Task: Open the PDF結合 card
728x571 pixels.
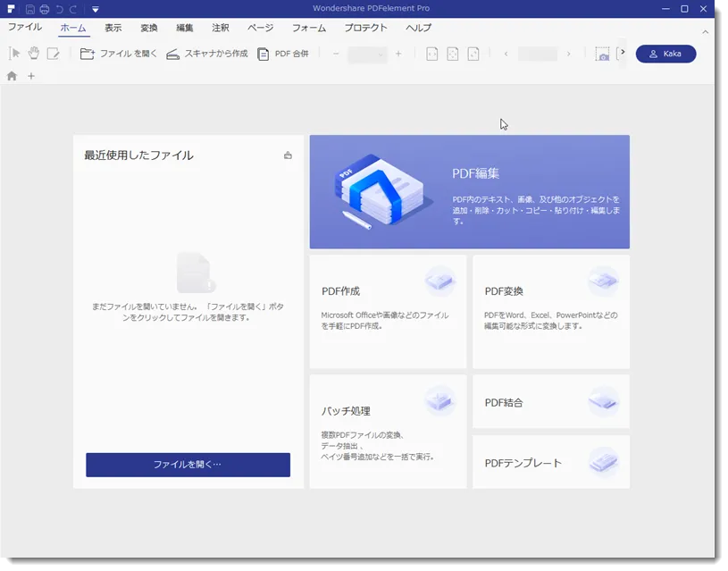Action: pyautogui.click(x=551, y=401)
